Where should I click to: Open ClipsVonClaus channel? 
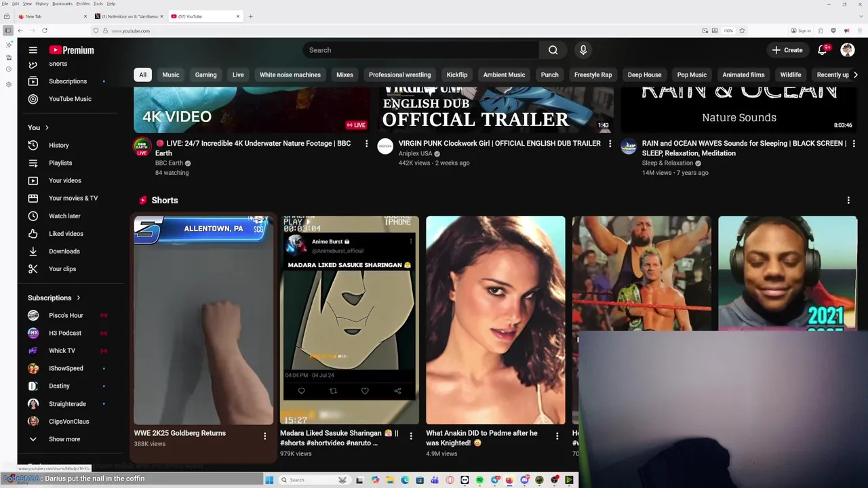click(x=68, y=421)
